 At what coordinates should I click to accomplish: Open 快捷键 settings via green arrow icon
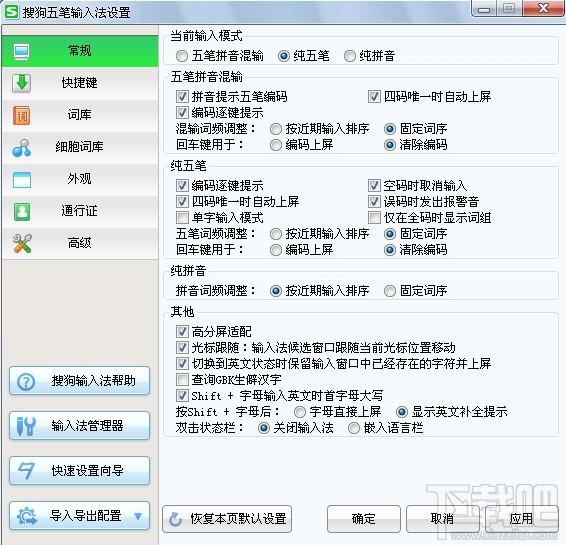(21, 83)
